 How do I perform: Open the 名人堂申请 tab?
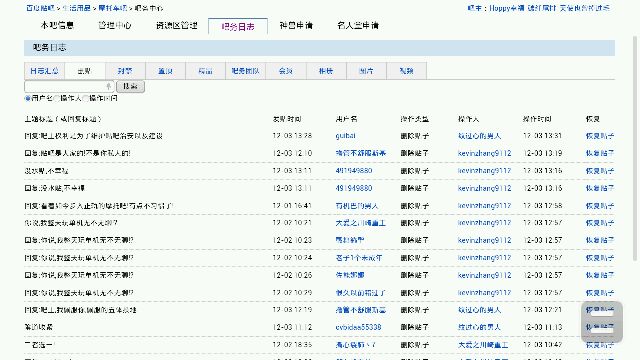[358, 25]
